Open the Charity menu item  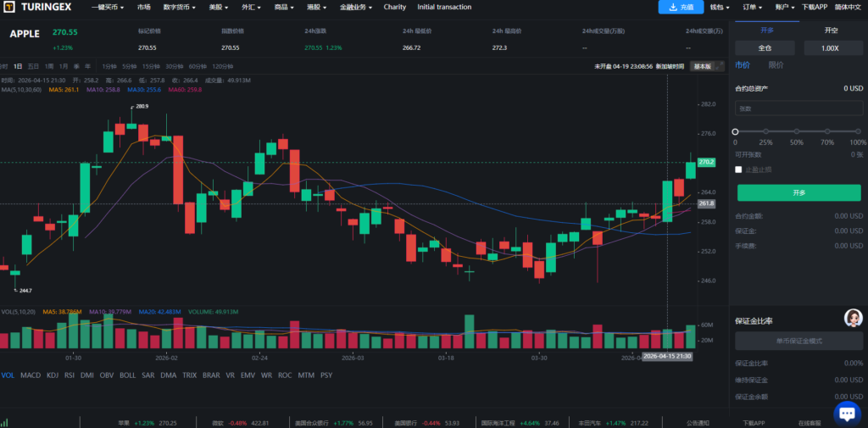coord(395,7)
